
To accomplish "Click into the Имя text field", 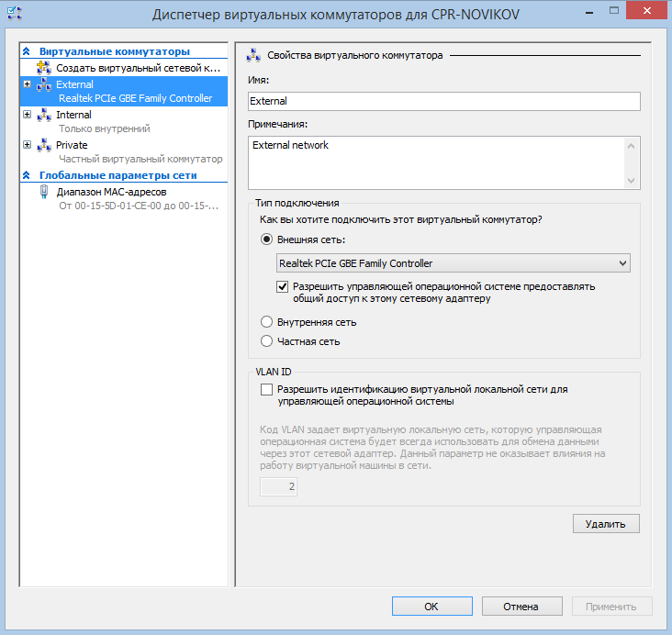I will (x=443, y=101).
